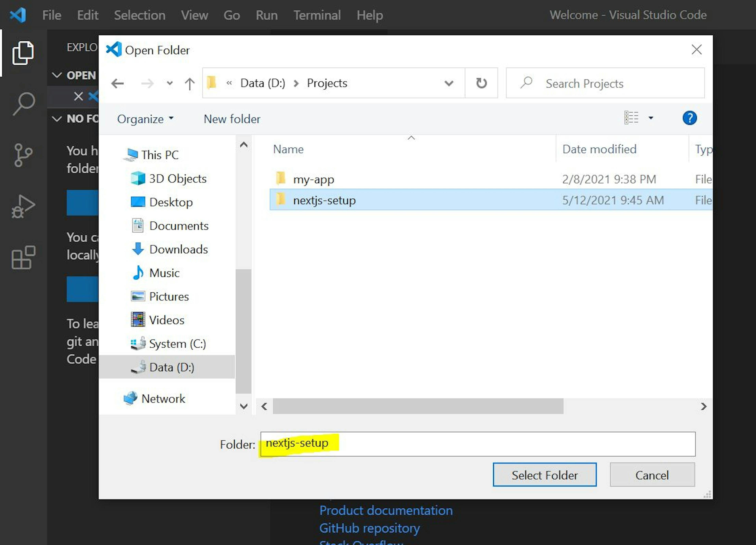Navigate back using the back arrow
Image resolution: width=756 pixels, height=545 pixels.
(x=117, y=83)
